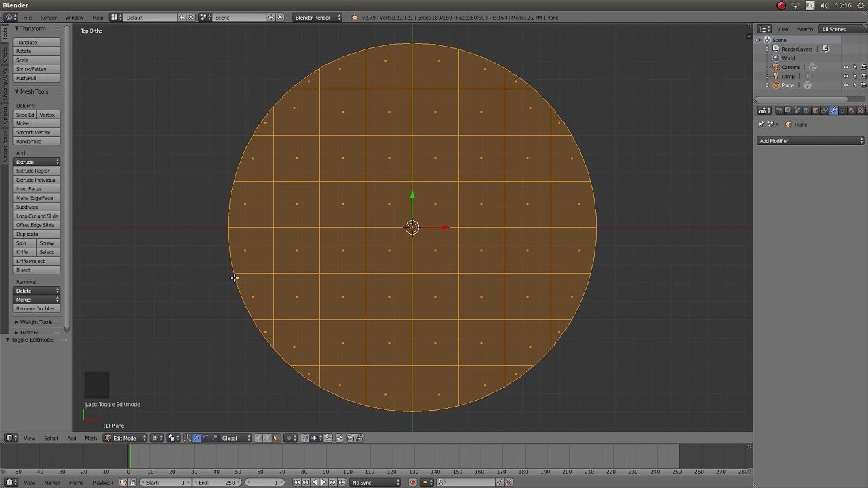Screen dimensions: 868x488
Task: Select face selection mode icon
Action: click(275, 438)
